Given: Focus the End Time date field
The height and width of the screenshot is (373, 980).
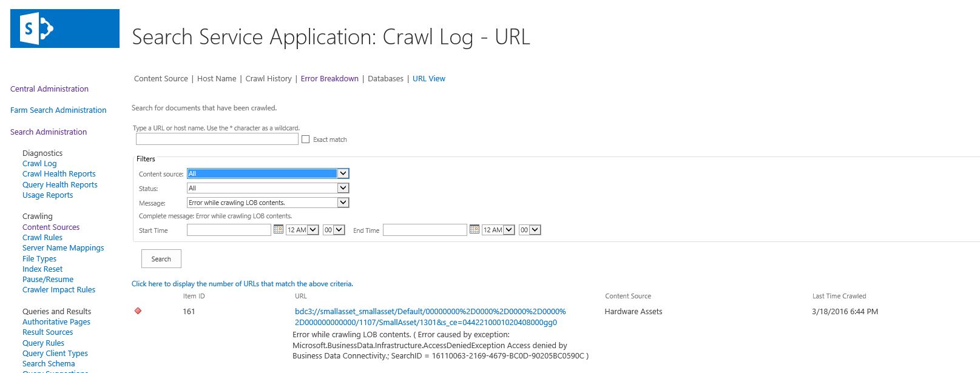Looking at the screenshot, I should pos(425,230).
